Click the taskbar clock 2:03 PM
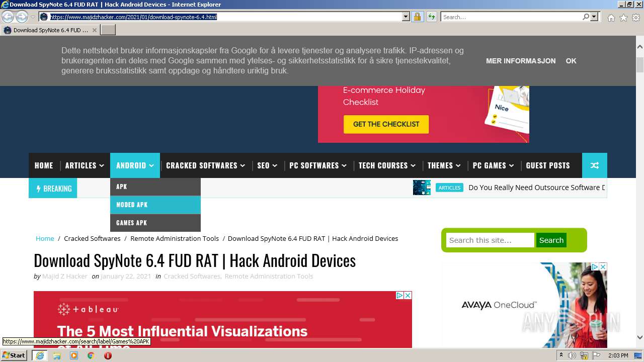 click(x=618, y=355)
